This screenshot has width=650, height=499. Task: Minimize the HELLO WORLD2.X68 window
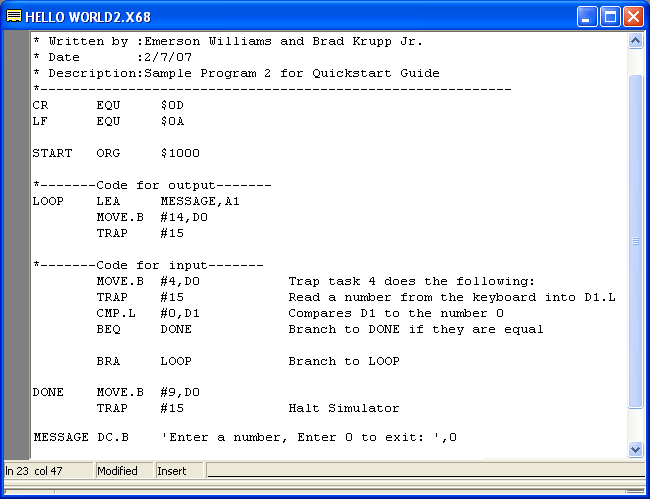(587, 17)
